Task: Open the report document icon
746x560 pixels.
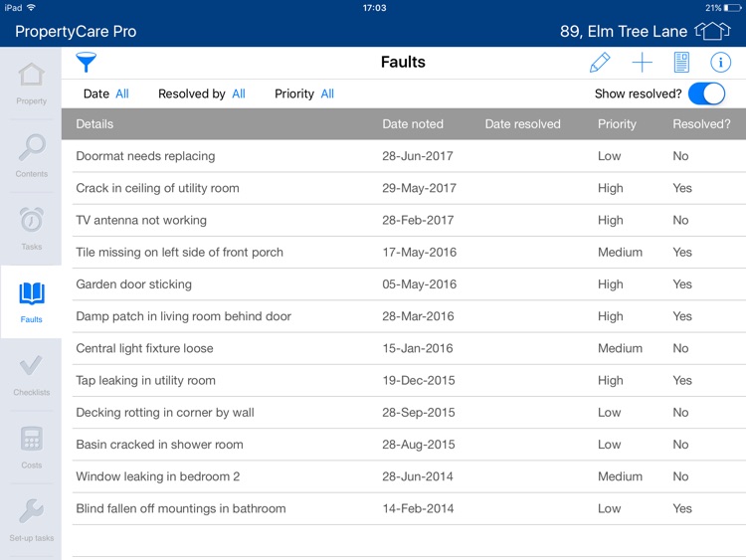Action: click(681, 63)
